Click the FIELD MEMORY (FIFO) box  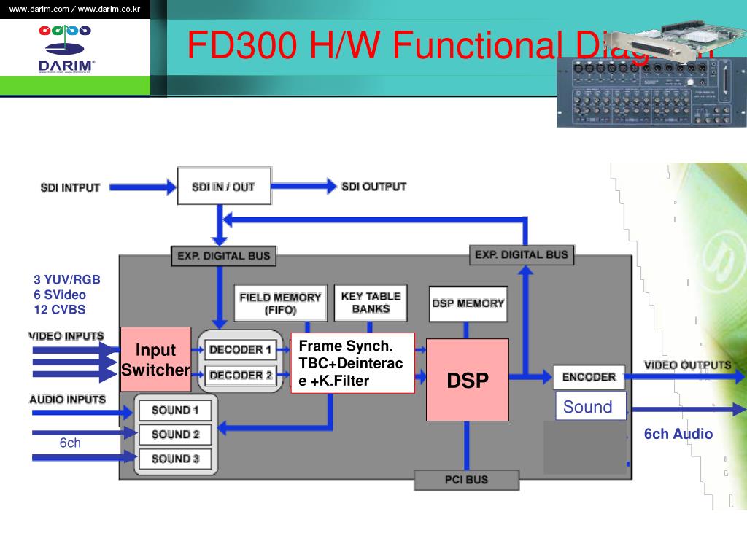click(x=280, y=303)
